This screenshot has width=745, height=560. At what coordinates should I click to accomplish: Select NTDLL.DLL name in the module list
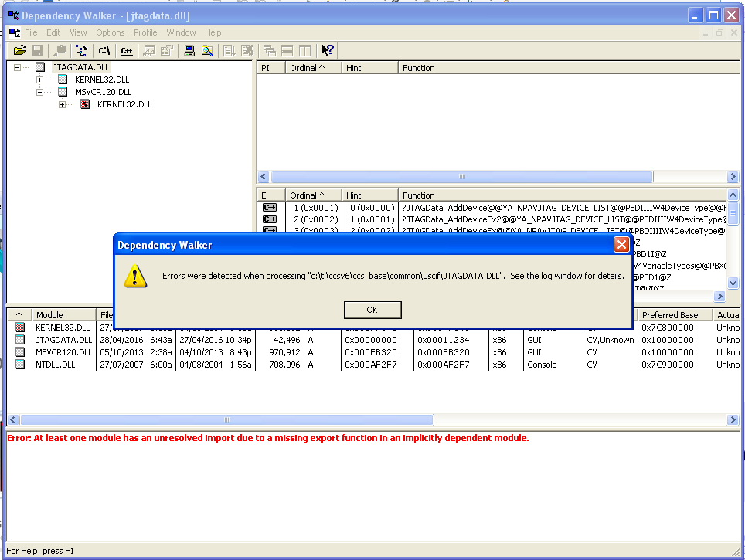(x=56, y=365)
